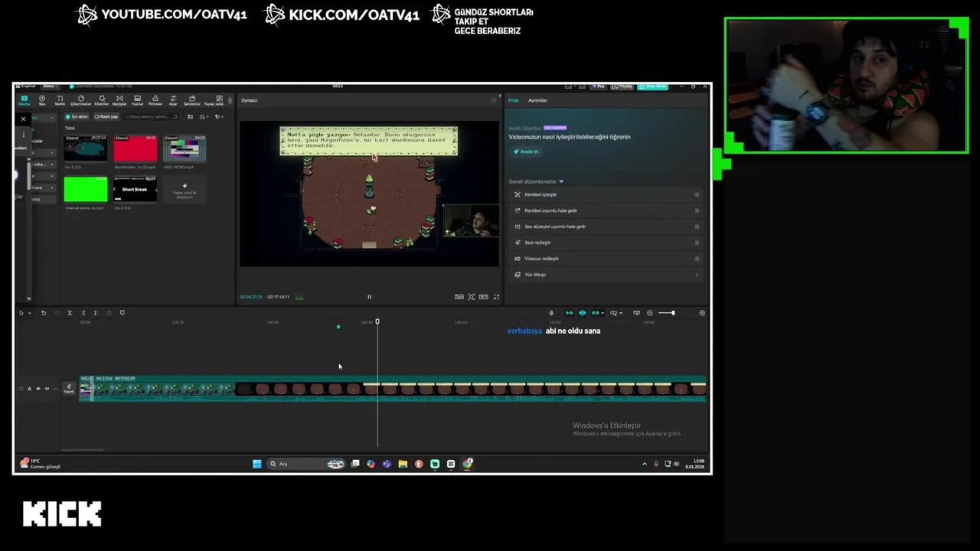The image size is (980, 551).
Task: Open the Filtreler (filters) panel
Action: point(155,100)
